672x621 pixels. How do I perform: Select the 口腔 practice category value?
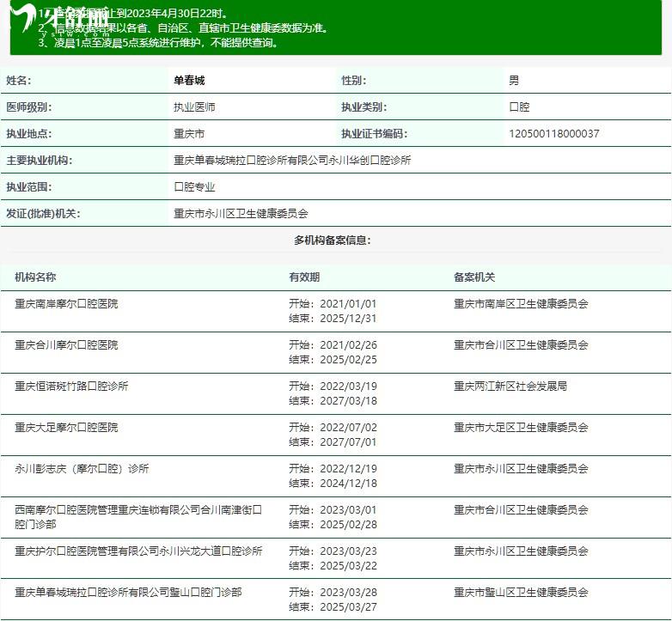(519, 107)
